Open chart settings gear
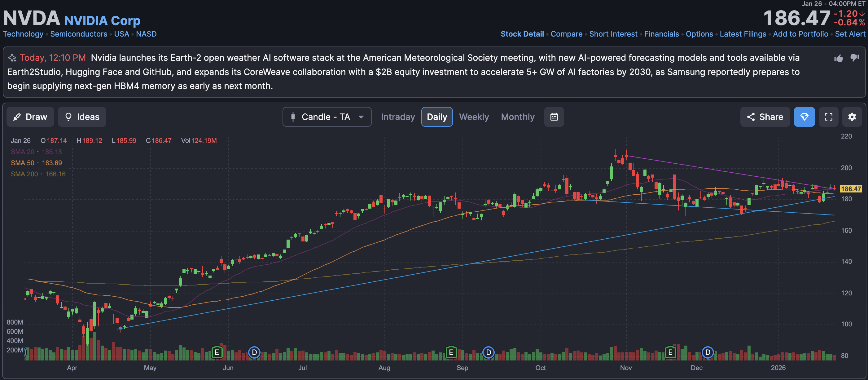 point(852,117)
